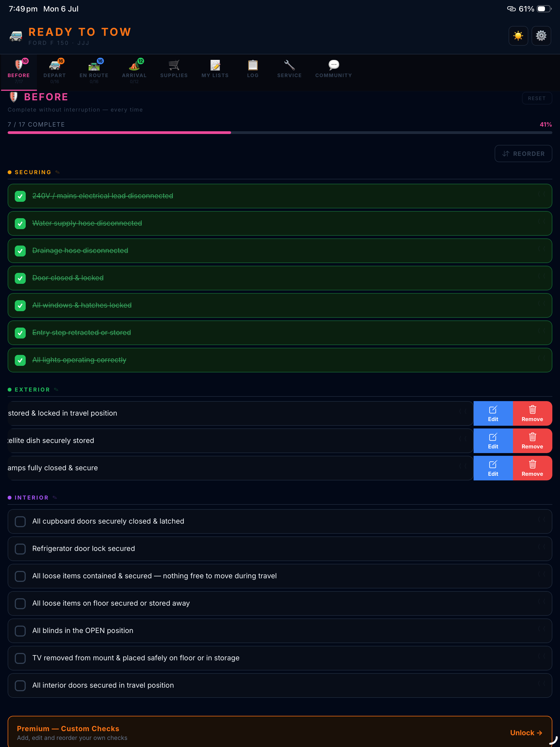Select 'All loose items on floor' row
This screenshot has width=560, height=747.
pos(280,603)
